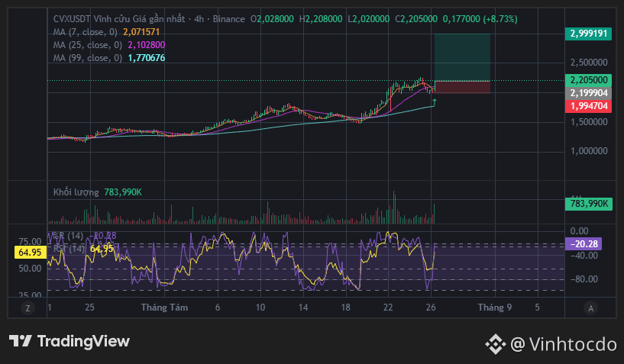Click the −80.00 Williams %R axis label
Image resolution: width=624 pixels, height=364 pixels.
click(x=584, y=279)
